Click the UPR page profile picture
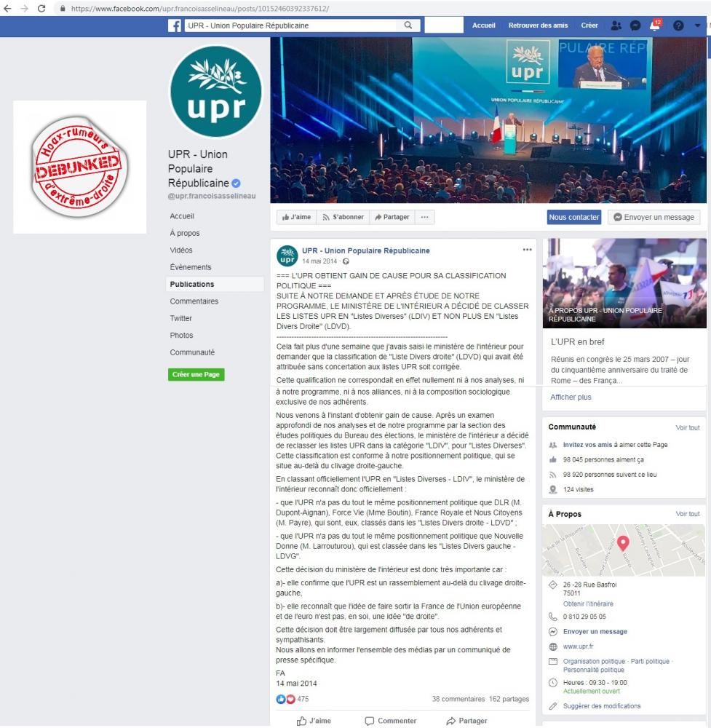711x728 pixels. click(x=216, y=91)
